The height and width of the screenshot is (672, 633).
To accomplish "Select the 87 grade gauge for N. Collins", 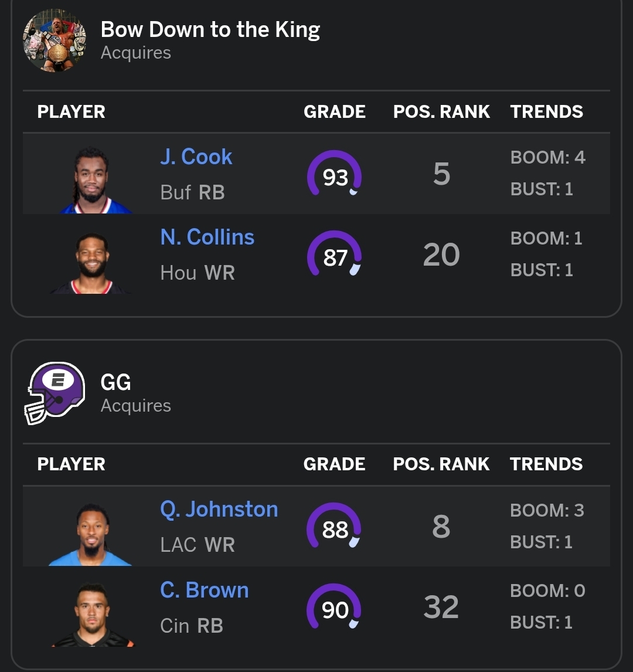I will click(x=335, y=254).
